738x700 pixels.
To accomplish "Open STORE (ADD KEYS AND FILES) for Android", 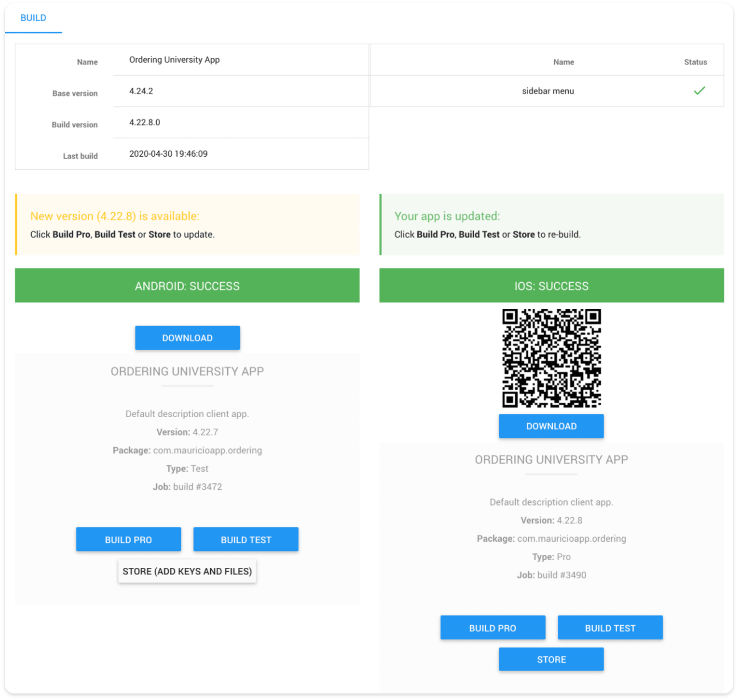I will click(187, 571).
